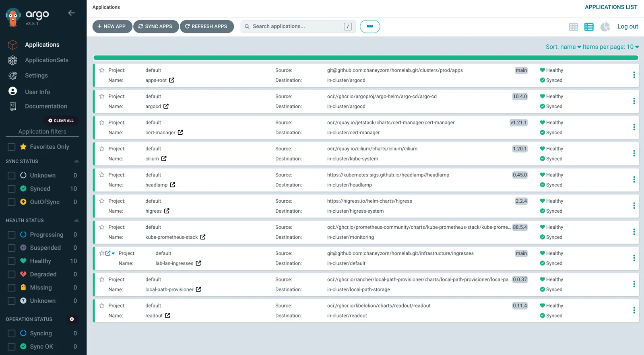Check the Progressing health filter
Viewport: 644px width, 355px height.
click(12, 235)
